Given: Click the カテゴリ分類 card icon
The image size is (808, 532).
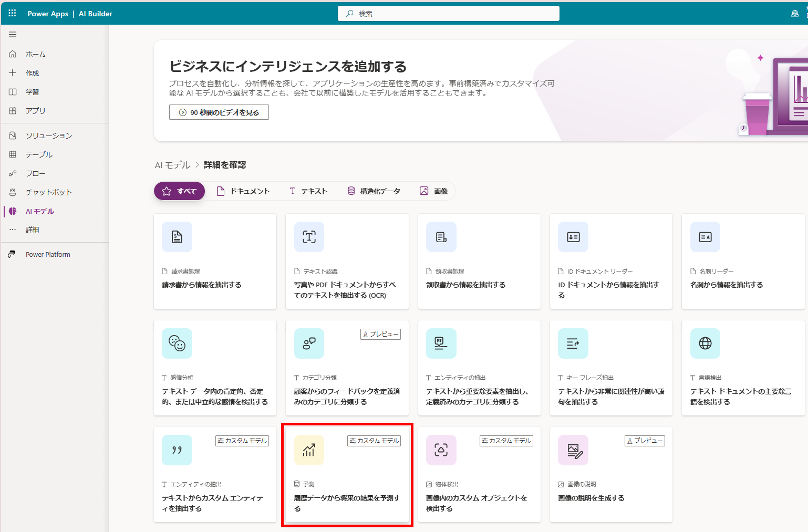Looking at the screenshot, I should (309, 343).
